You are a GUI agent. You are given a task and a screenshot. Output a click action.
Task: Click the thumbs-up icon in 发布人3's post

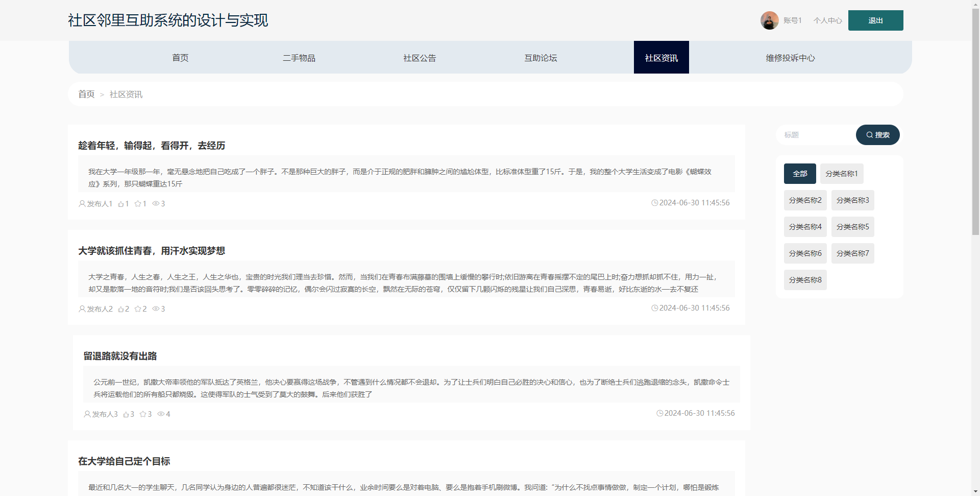(126, 414)
